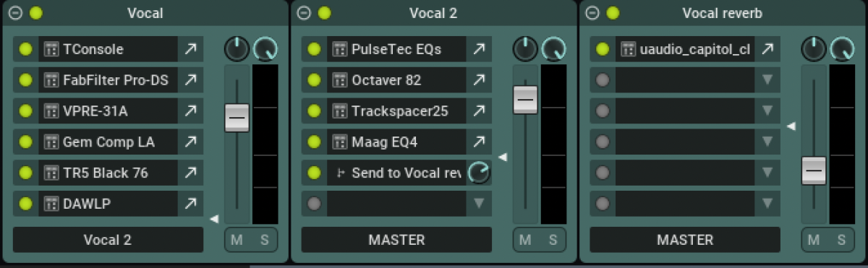
Task: Select the Send to Vocal reverb slot
Action: 396,173
